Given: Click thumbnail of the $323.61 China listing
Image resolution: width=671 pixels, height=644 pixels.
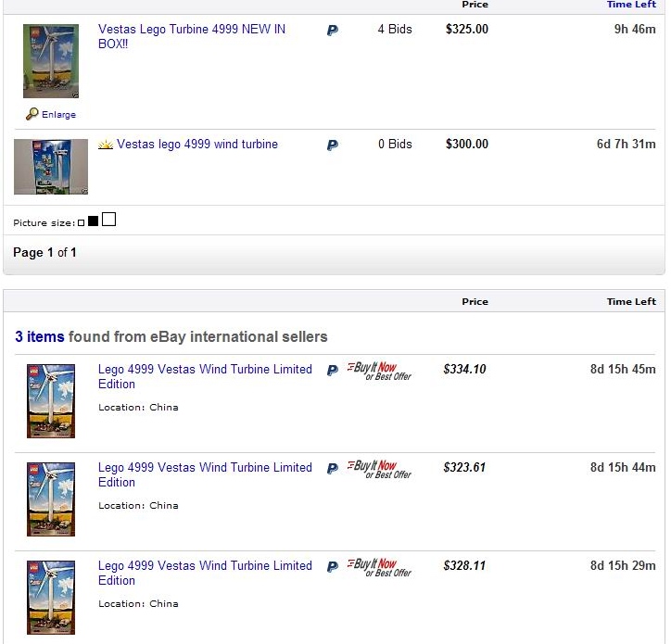Looking at the screenshot, I should pos(51,499).
